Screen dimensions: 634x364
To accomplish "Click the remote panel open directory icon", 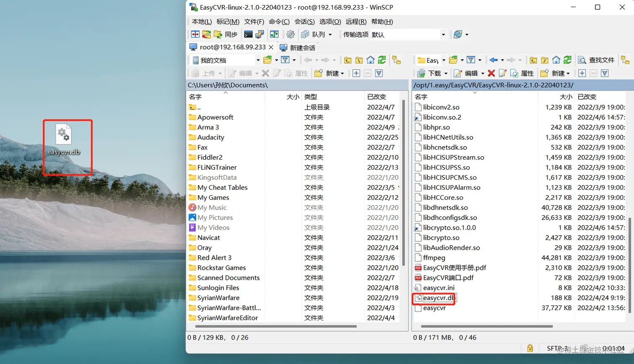I will coord(453,60).
